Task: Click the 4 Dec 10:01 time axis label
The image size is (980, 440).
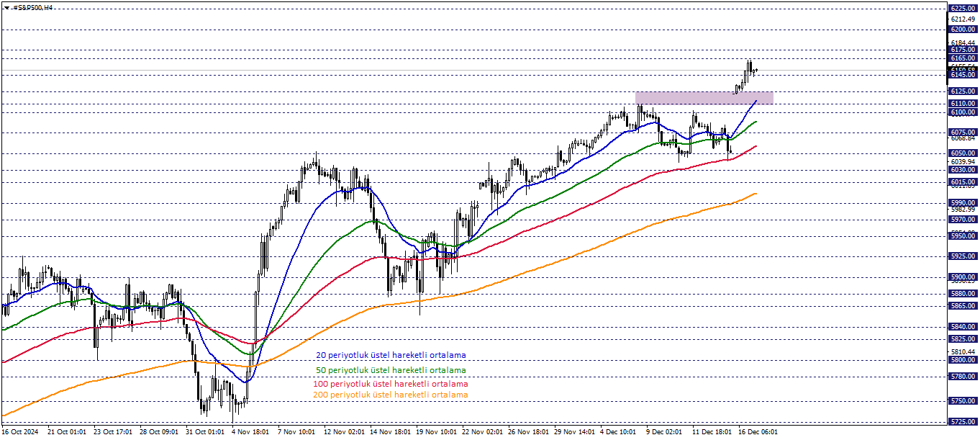Action: click(x=619, y=432)
